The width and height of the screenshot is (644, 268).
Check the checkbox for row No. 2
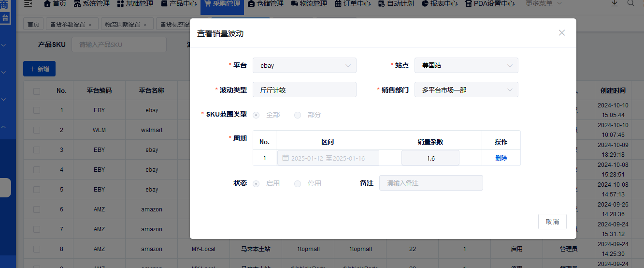(x=37, y=130)
